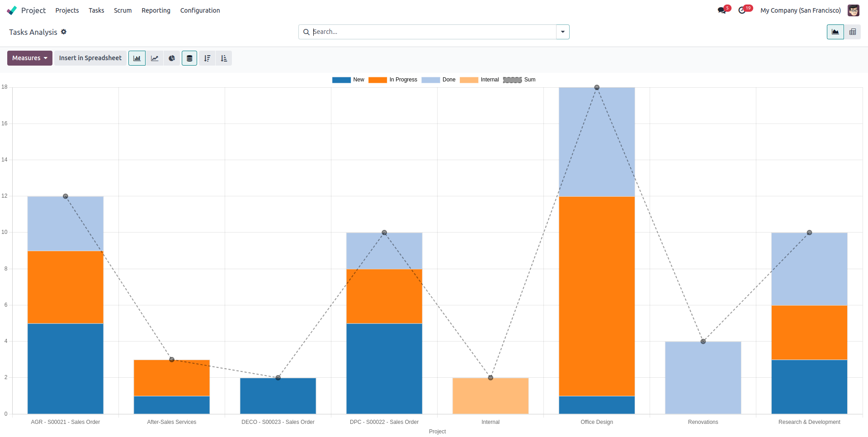Viewport: 868px width, 437px height.
Task: Click the Insert in Spreadsheet button
Action: pyautogui.click(x=90, y=58)
